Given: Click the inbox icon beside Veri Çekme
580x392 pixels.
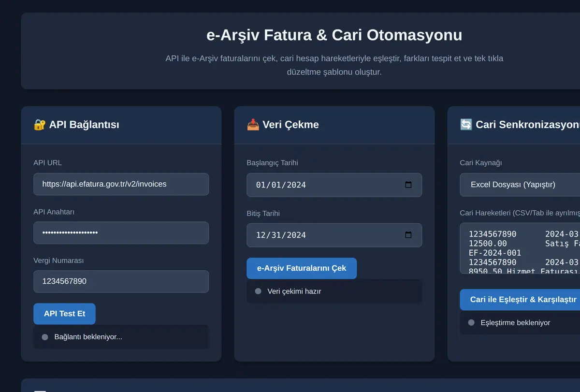Looking at the screenshot, I should click(x=253, y=125).
